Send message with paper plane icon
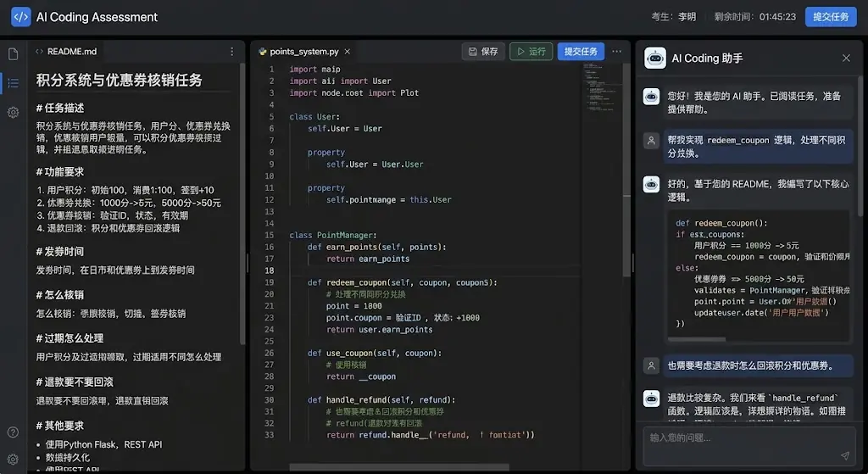Screen dimensions: 868x474 click(x=845, y=455)
